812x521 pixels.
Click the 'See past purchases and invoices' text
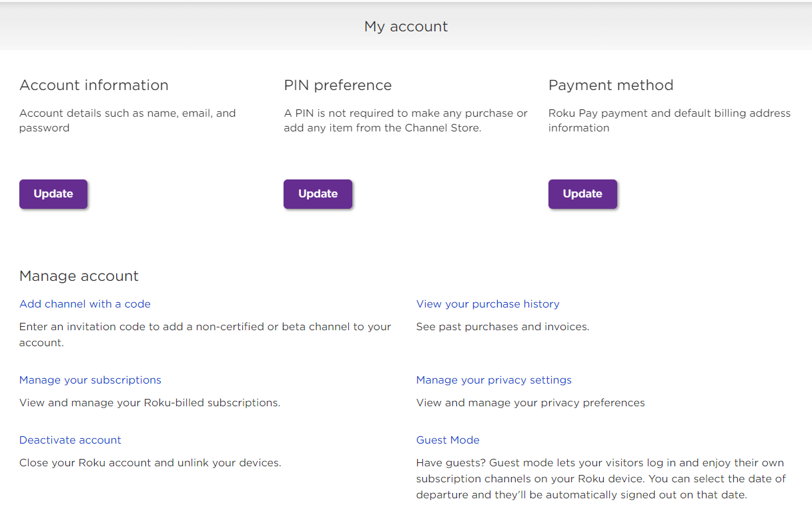[502, 327]
